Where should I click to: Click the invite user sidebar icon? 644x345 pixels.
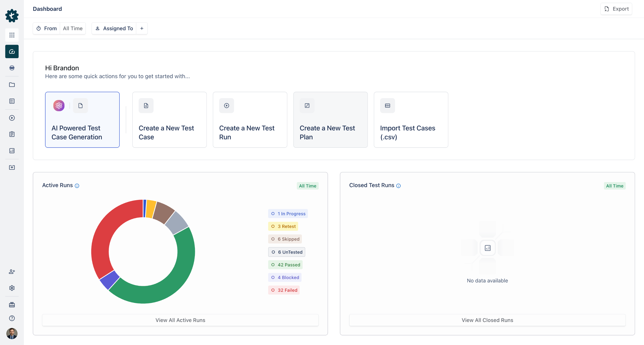12,271
